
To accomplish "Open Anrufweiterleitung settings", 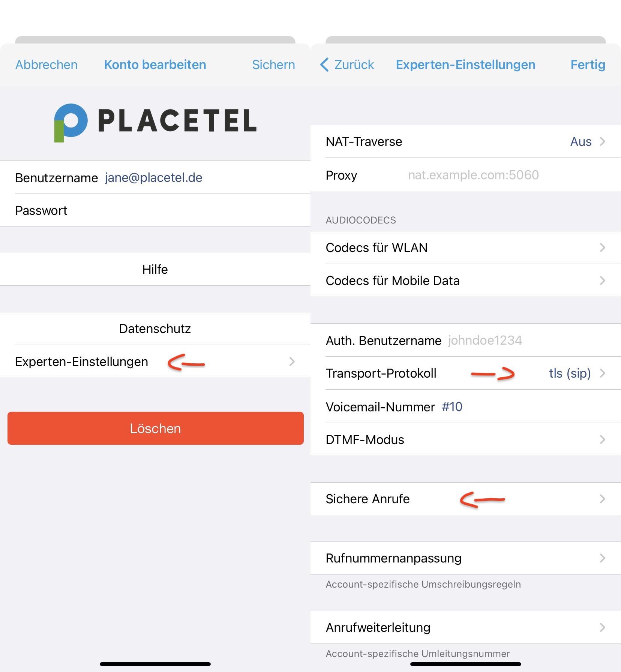I will pyautogui.click(x=466, y=627).
